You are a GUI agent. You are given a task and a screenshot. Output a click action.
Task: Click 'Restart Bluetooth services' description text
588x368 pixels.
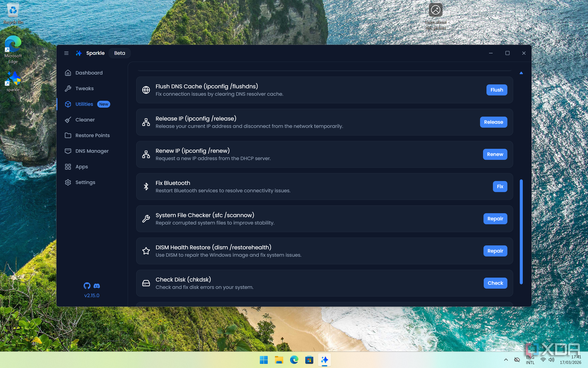223,191
